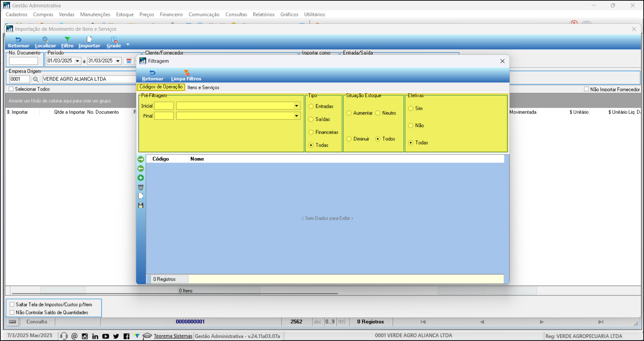This screenshot has width=644, height=341.
Task: Open the start date 01/03/2025 dropdown
Action: click(77, 61)
